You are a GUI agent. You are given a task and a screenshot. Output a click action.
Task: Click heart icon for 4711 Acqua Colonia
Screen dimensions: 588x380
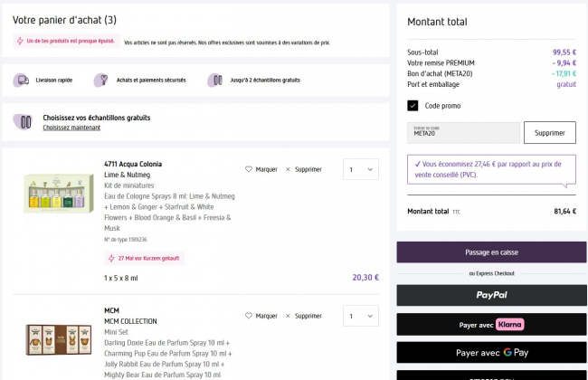pyautogui.click(x=250, y=169)
